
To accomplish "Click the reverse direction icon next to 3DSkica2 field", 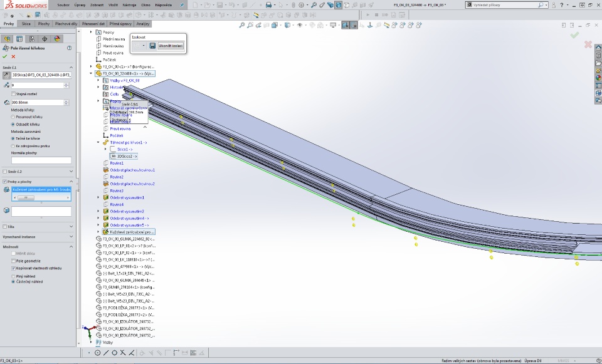I will tap(6, 75).
